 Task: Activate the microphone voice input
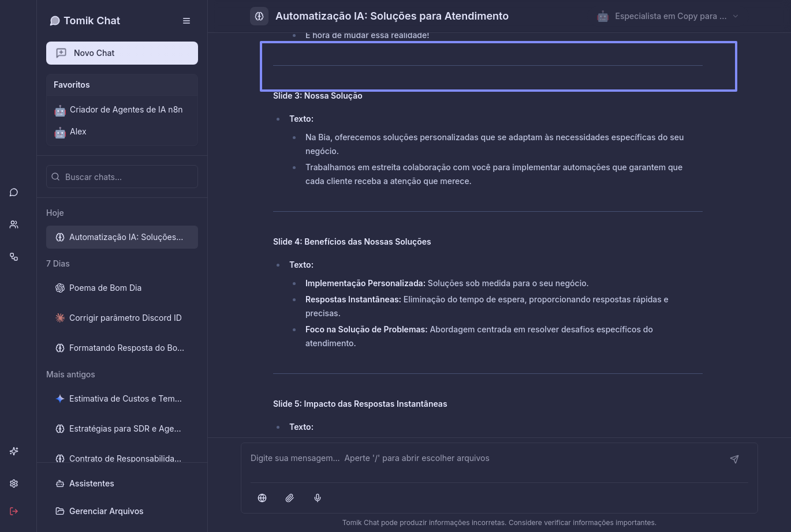pos(318,498)
